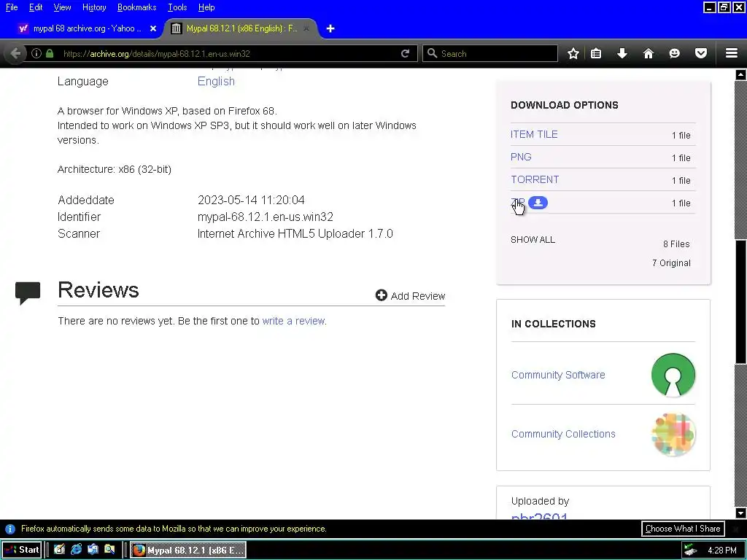Viewport: 747px width, 560px height.
Task: Click the 8 Files count text
Action: pyautogui.click(x=676, y=244)
